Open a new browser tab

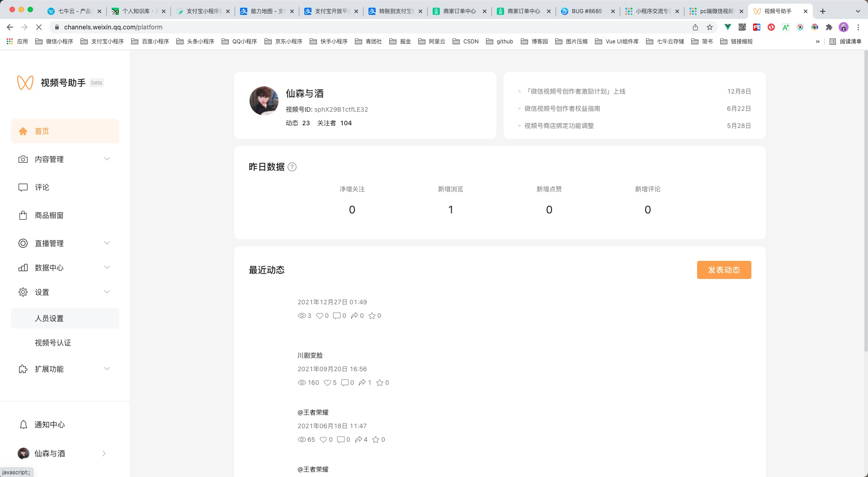coord(823,11)
